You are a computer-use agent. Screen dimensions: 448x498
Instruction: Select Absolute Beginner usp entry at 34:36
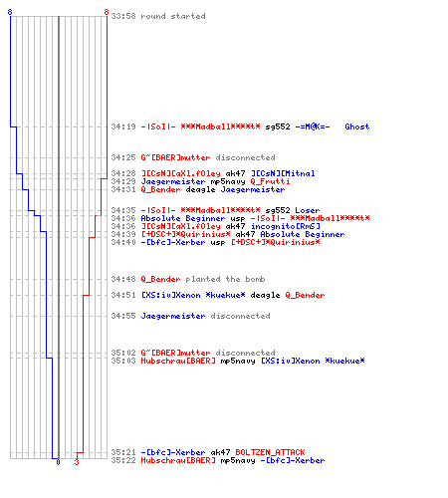pyautogui.click(x=240, y=218)
